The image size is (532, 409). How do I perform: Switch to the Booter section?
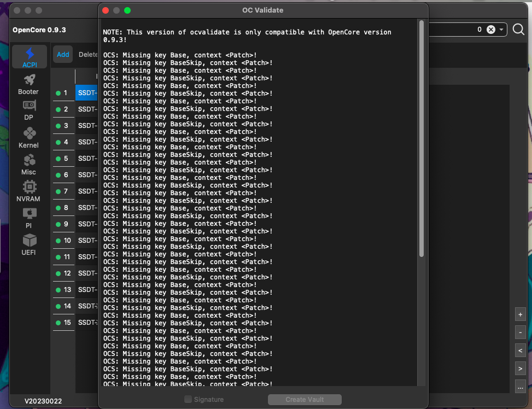[x=28, y=85]
